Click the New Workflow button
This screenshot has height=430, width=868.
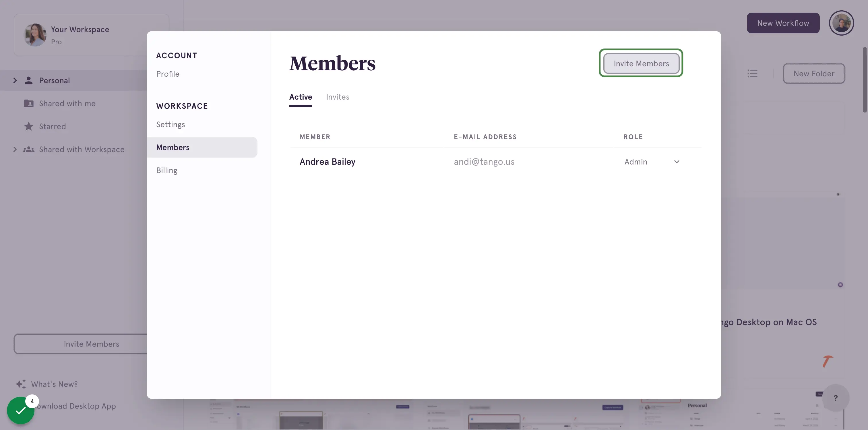tap(783, 23)
